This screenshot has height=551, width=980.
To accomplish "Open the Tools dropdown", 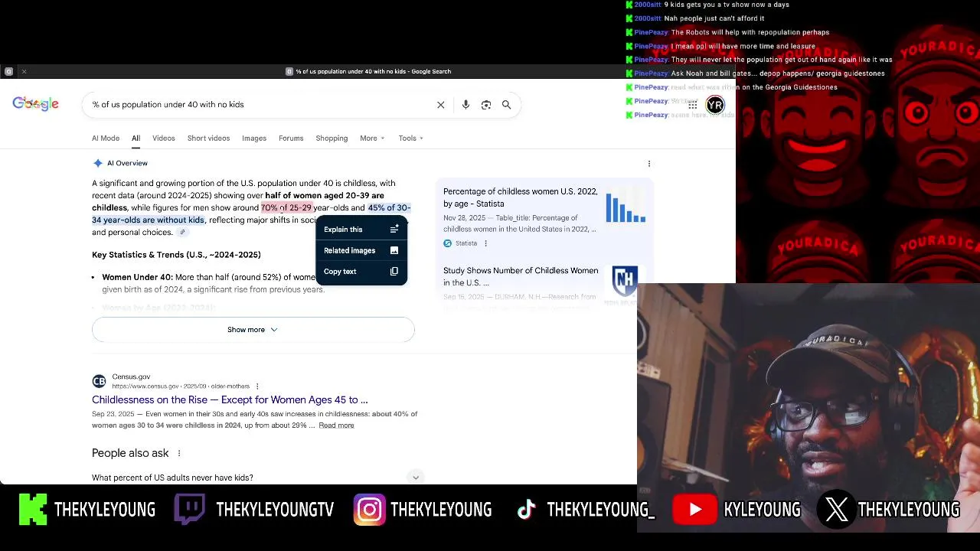I will 410,139.
